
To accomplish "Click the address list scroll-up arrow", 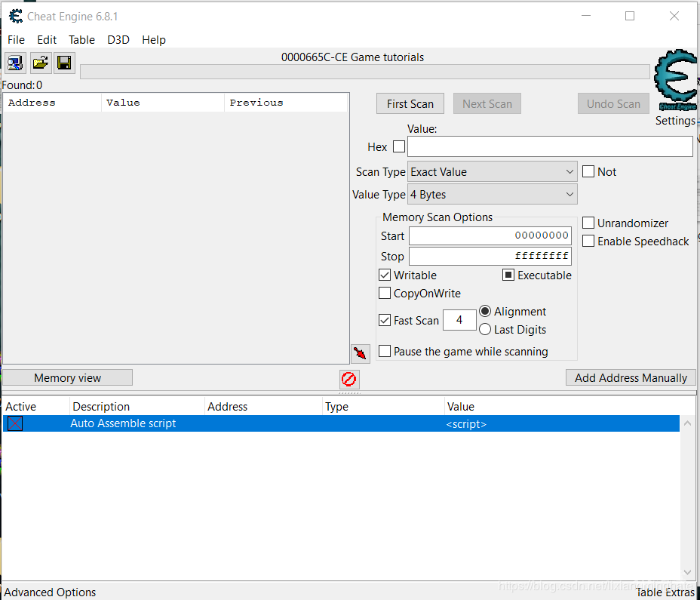I will (687, 423).
